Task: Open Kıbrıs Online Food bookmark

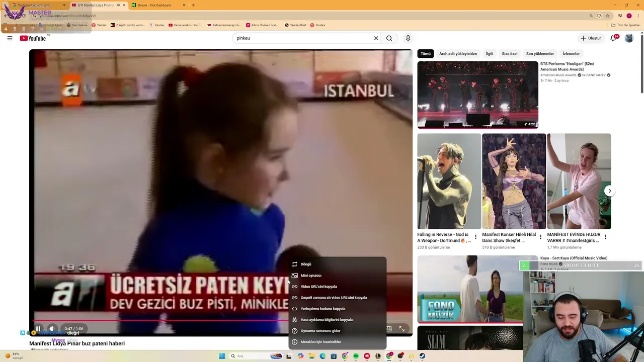Action: [x=262, y=25]
